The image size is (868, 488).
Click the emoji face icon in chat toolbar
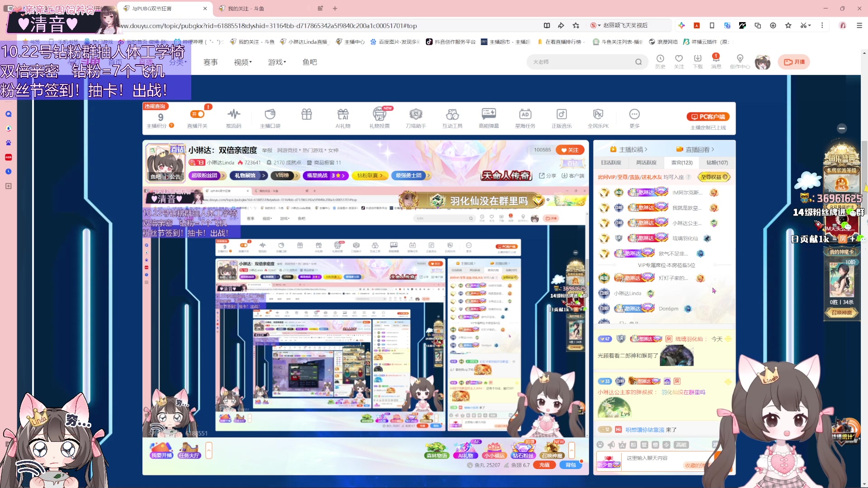coord(600,445)
